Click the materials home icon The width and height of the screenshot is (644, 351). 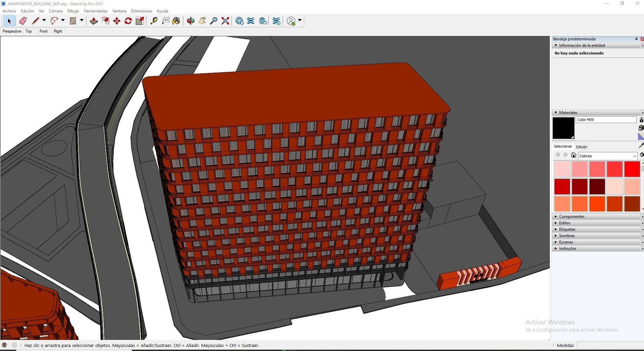tap(574, 155)
